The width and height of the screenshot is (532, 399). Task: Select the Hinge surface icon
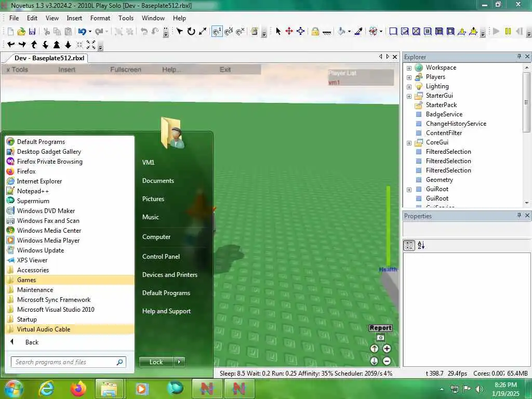click(x=462, y=32)
